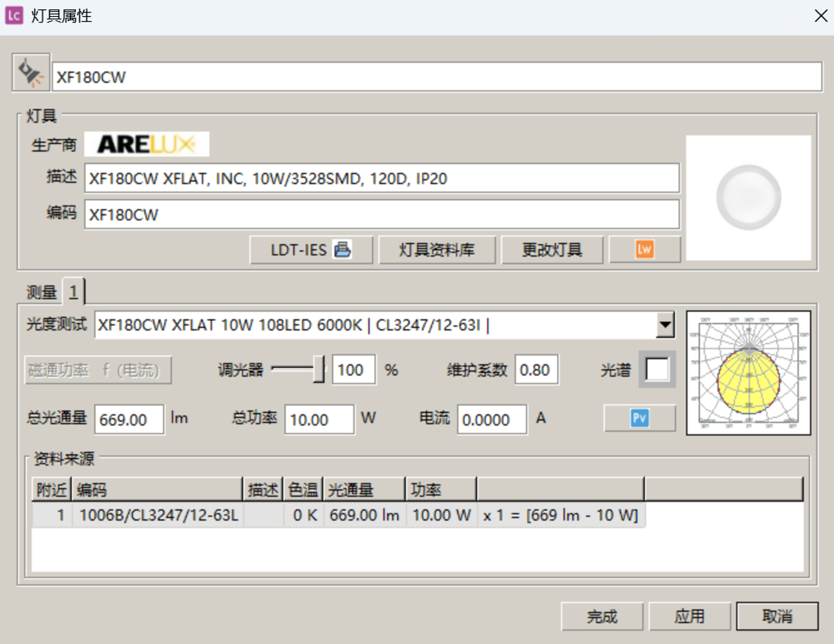Image resolution: width=834 pixels, height=644 pixels.
Task: Click the 取消 cancel button
Action: click(x=777, y=616)
